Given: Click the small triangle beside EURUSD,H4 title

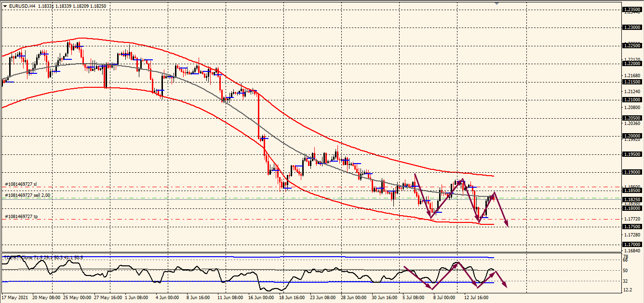Looking at the screenshot, I should [x=4, y=6].
